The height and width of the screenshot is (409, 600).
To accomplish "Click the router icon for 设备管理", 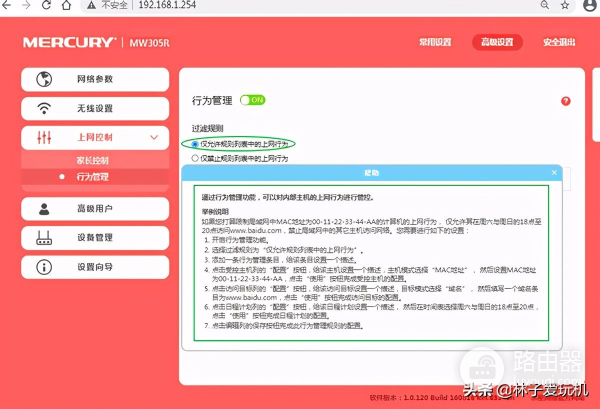I will (x=44, y=238).
